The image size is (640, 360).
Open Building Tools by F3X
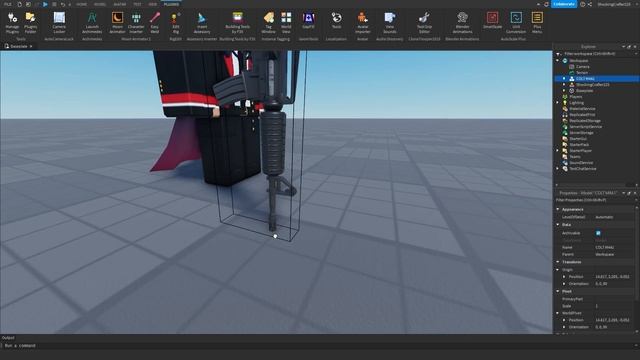[238, 23]
